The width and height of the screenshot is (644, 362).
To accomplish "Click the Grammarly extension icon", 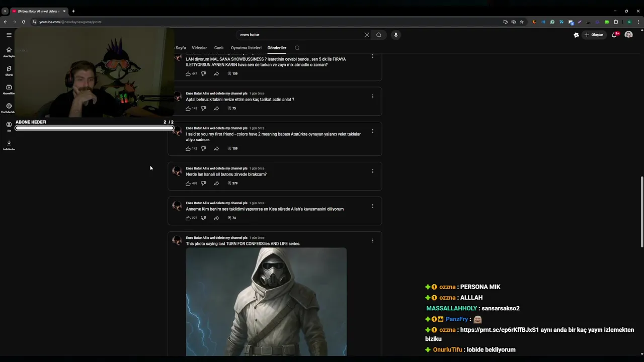I will [x=552, y=22].
